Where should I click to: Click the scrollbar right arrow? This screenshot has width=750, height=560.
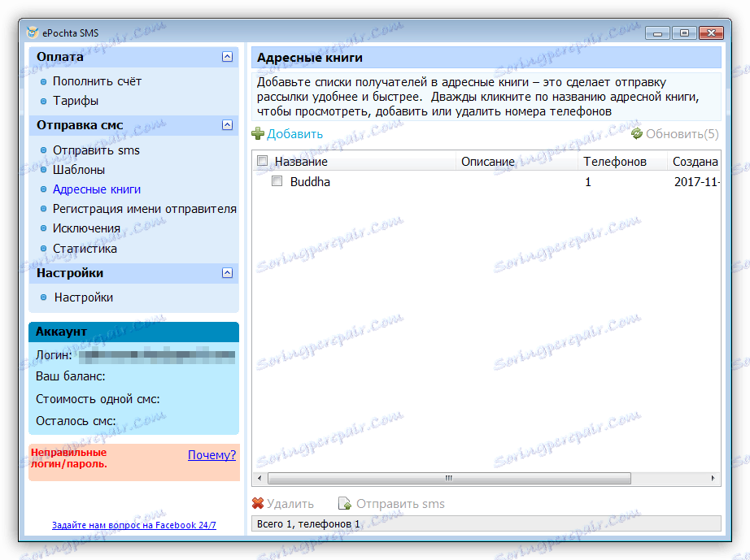(713, 478)
